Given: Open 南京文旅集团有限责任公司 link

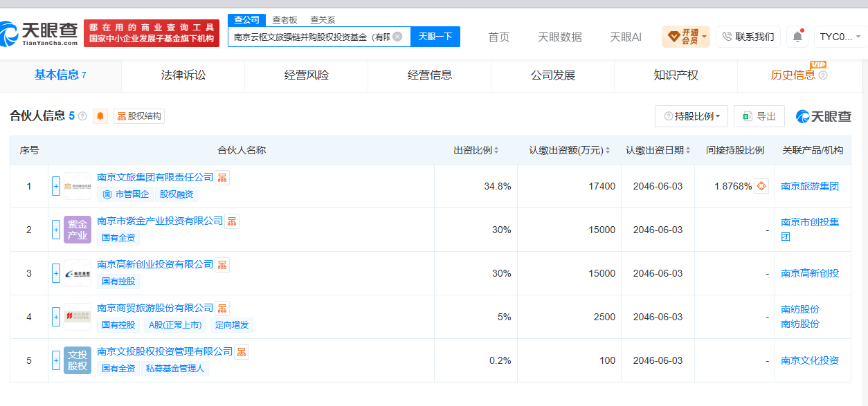Looking at the screenshot, I should coord(156,177).
